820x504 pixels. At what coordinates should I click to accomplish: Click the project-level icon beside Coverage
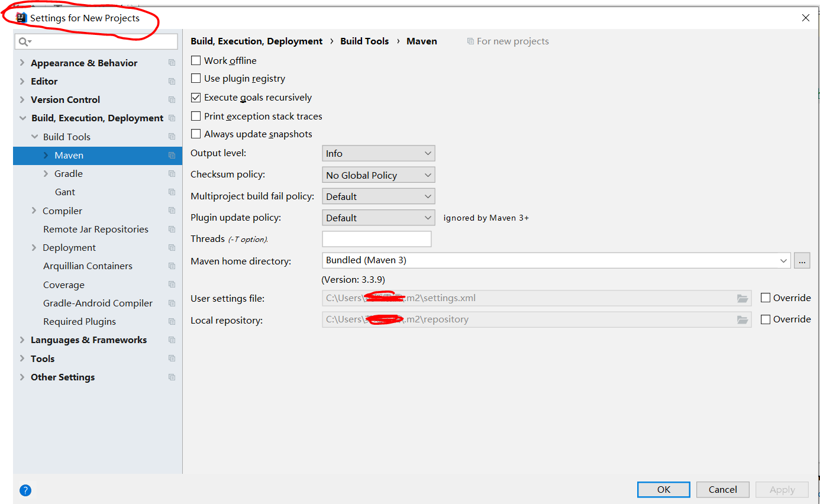point(172,285)
